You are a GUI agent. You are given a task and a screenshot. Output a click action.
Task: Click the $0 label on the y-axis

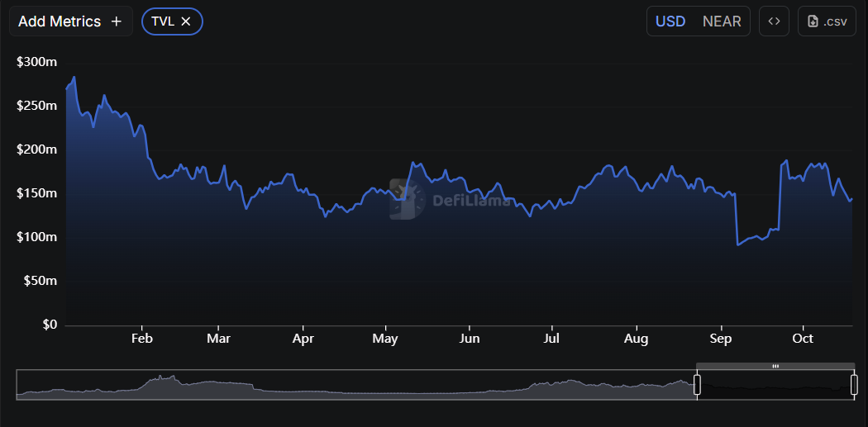click(x=48, y=325)
